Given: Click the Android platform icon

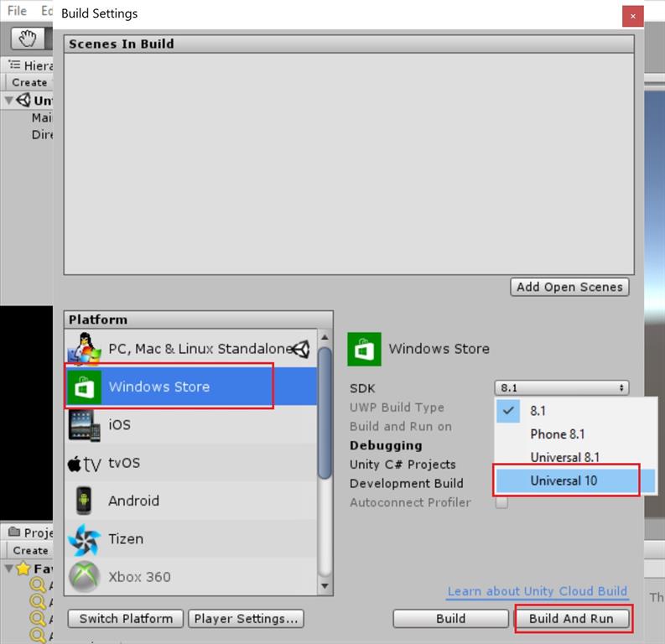Looking at the screenshot, I should 84,501.
